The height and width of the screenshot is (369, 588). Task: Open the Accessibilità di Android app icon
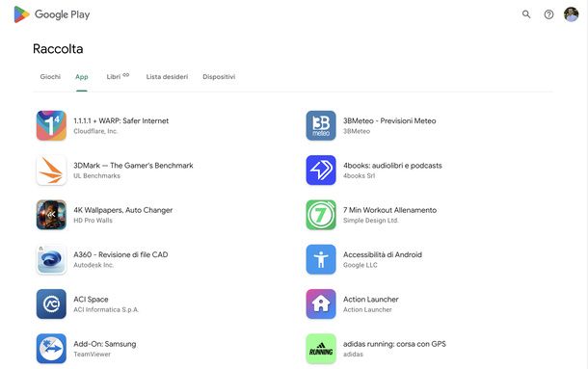click(321, 259)
